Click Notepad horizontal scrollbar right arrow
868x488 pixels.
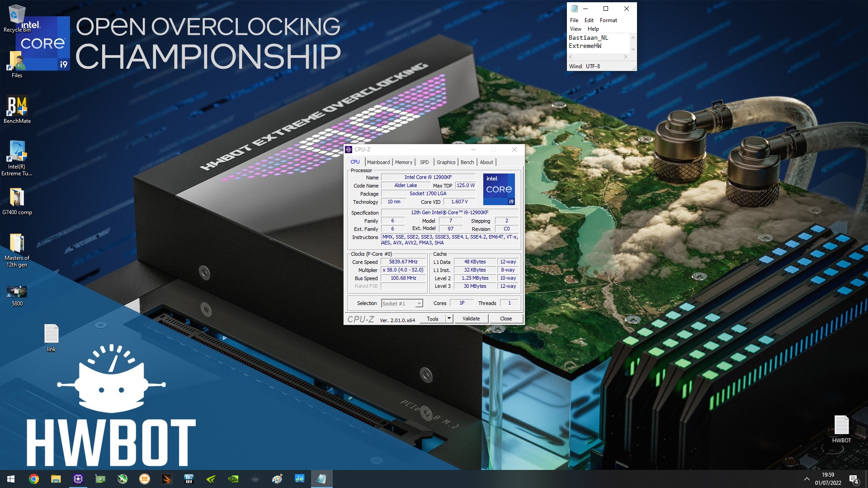coord(626,57)
